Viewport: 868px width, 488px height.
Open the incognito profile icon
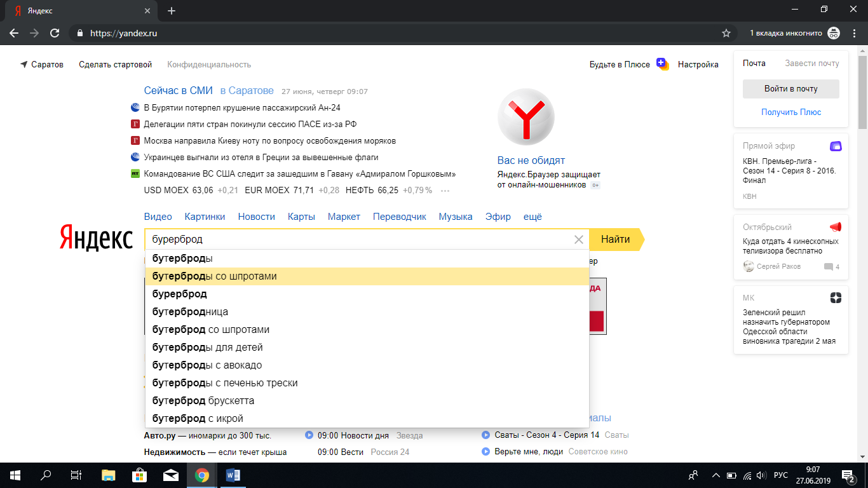point(834,33)
